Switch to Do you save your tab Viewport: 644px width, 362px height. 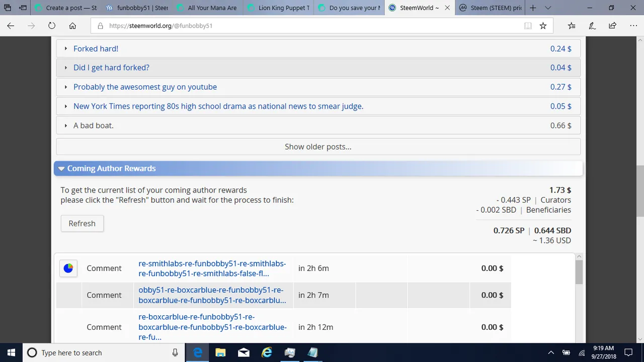click(x=349, y=8)
